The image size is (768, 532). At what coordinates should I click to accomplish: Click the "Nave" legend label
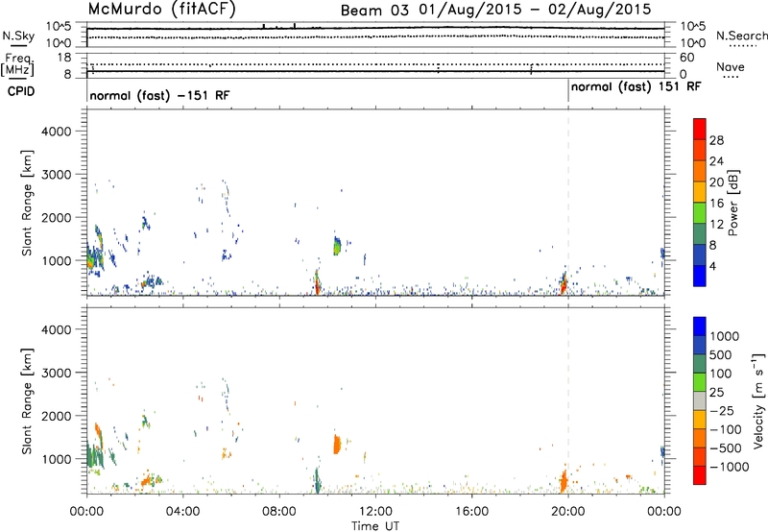pos(730,66)
